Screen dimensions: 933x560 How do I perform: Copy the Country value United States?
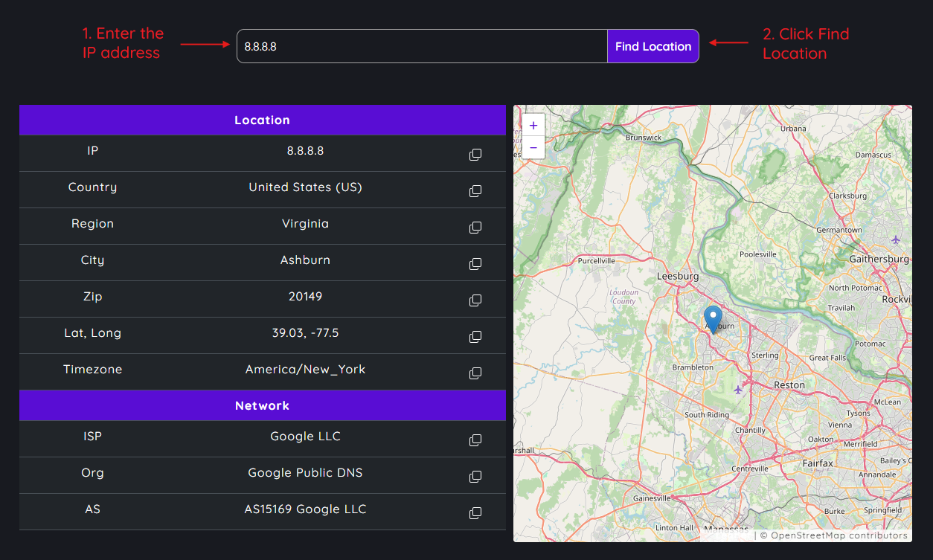pos(475,190)
